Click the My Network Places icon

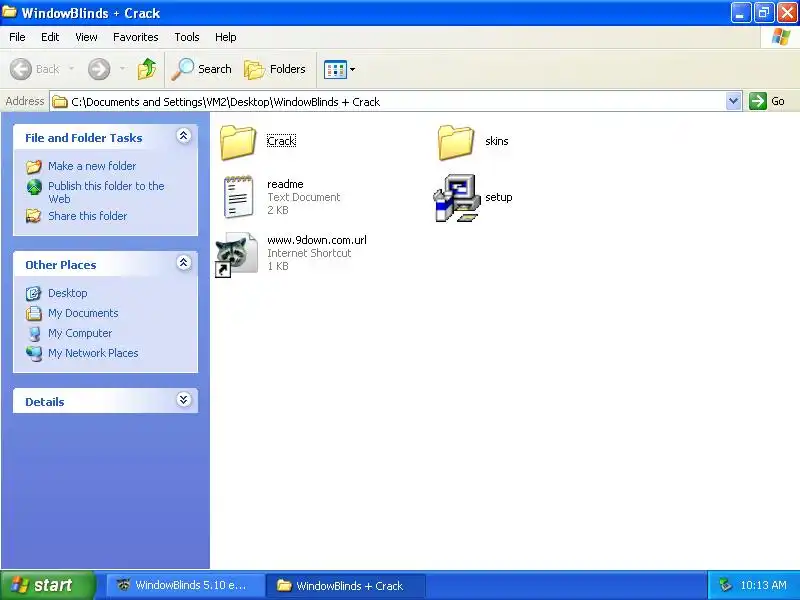(x=34, y=353)
